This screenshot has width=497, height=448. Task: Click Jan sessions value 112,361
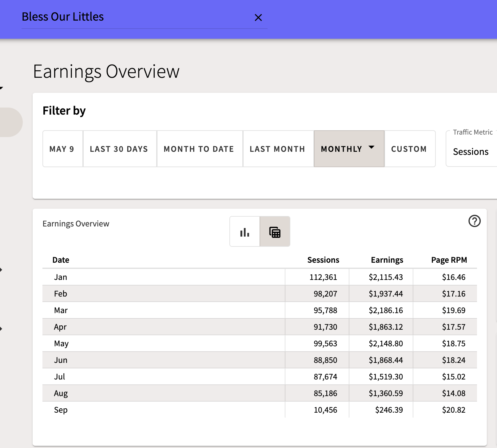[323, 277]
